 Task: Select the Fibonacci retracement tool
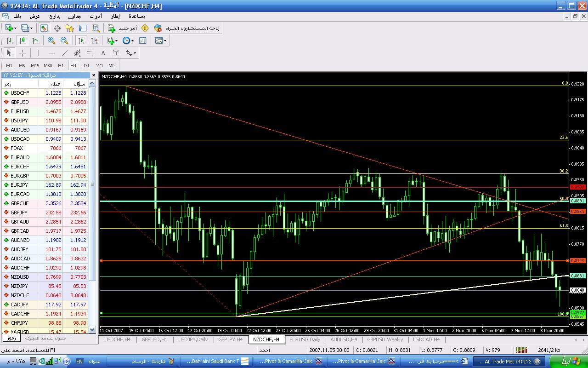coord(90,53)
